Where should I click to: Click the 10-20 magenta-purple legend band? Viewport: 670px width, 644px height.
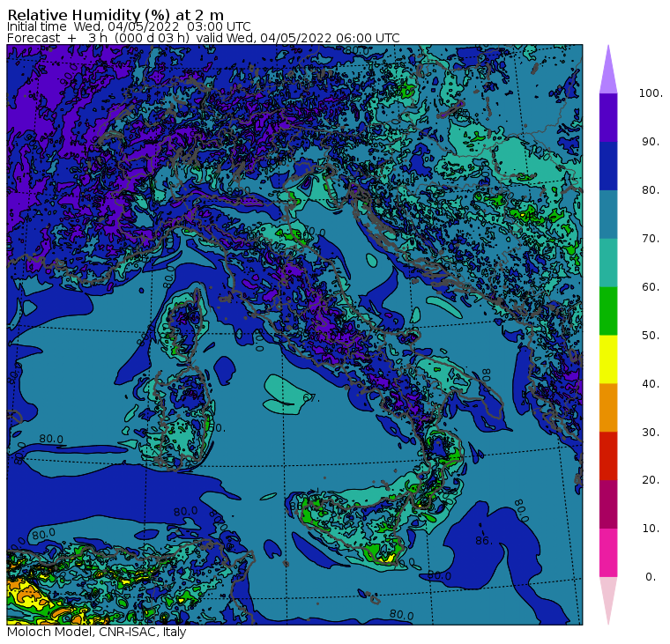tap(608, 504)
